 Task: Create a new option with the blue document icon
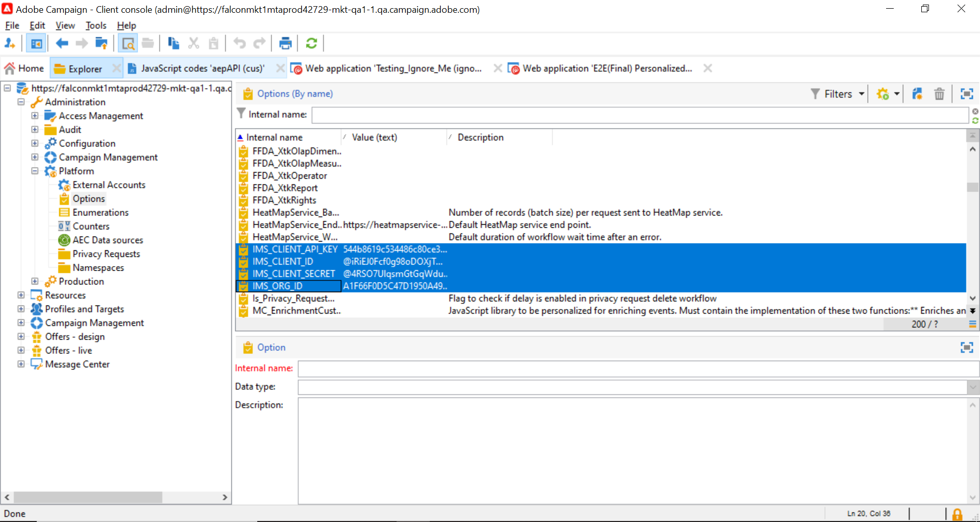point(917,94)
